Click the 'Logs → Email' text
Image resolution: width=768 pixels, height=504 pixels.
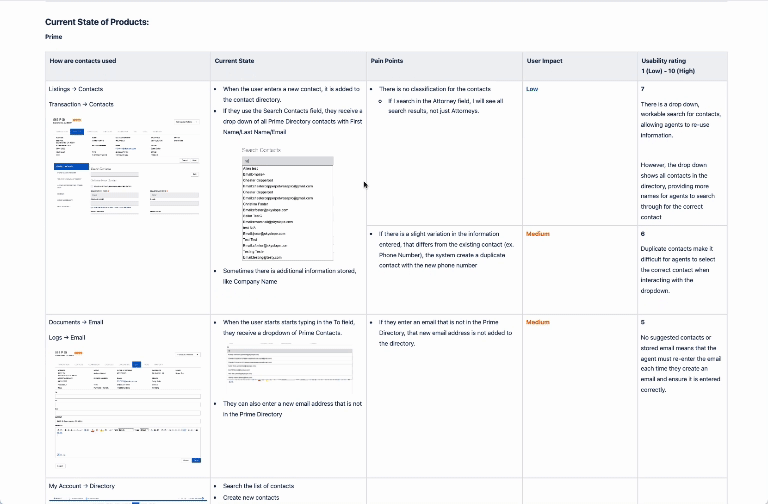point(67,337)
